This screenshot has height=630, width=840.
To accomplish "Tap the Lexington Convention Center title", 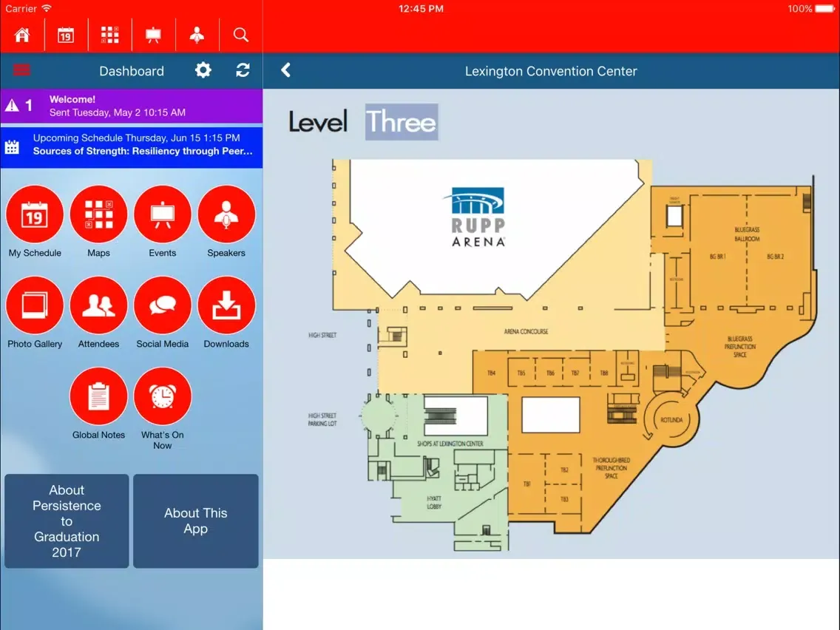I will (x=551, y=71).
